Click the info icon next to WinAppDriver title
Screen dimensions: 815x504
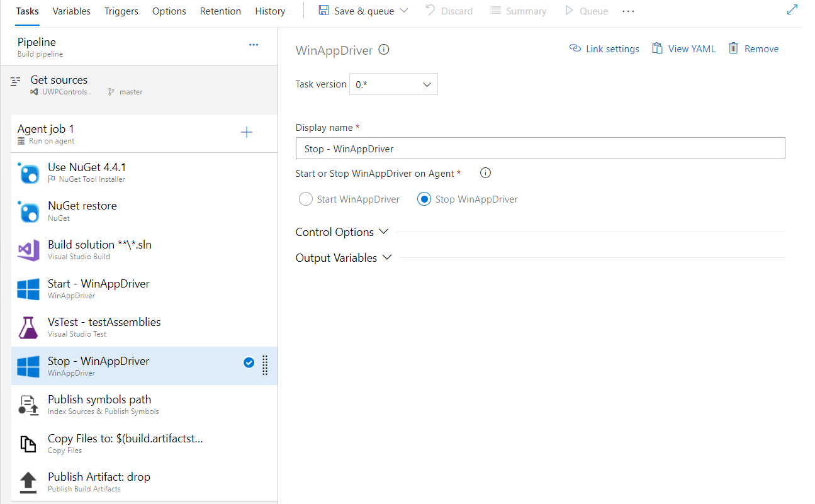pos(384,50)
